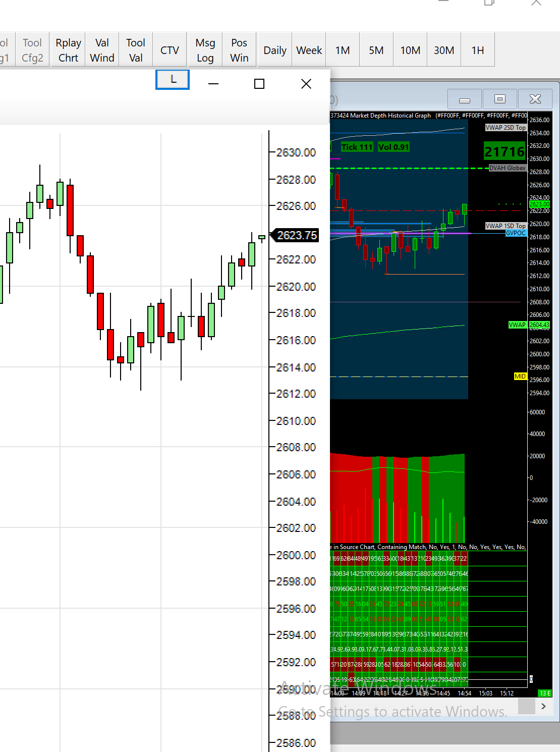Image resolution: width=560 pixels, height=752 pixels.
Task: Click the VWAP 2SD Top label
Action: point(506,128)
